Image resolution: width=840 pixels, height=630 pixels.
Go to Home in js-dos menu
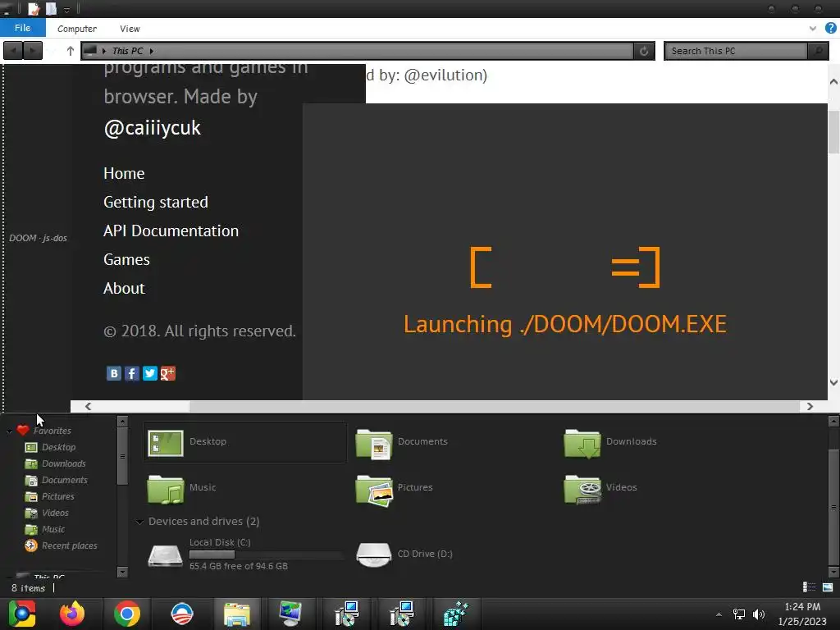click(x=124, y=174)
